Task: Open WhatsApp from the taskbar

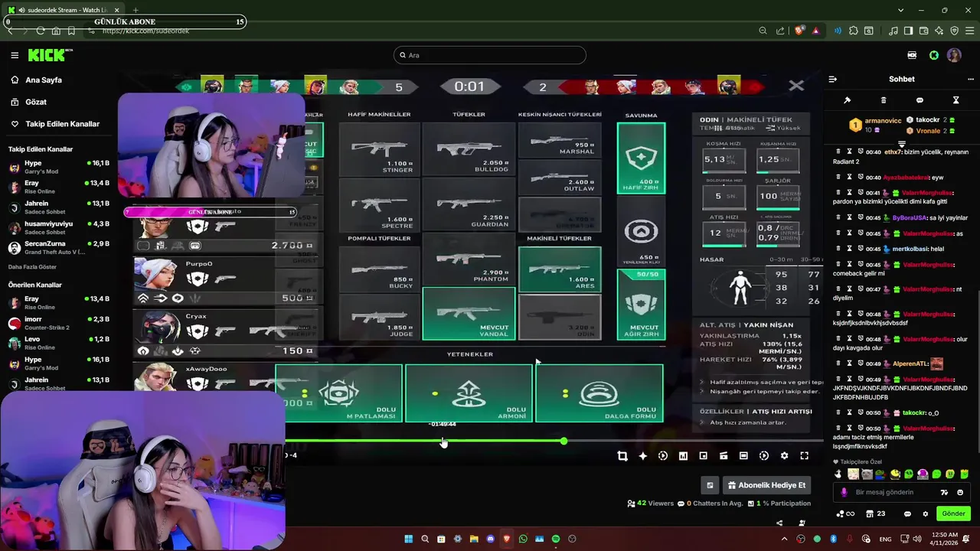Action: [523, 539]
